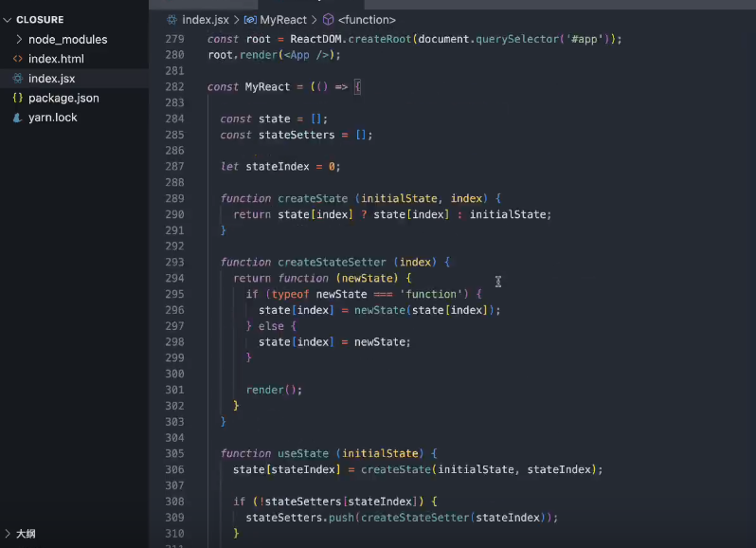Open the yarn.lock file
Image resolution: width=756 pixels, height=548 pixels.
pyautogui.click(x=52, y=118)
